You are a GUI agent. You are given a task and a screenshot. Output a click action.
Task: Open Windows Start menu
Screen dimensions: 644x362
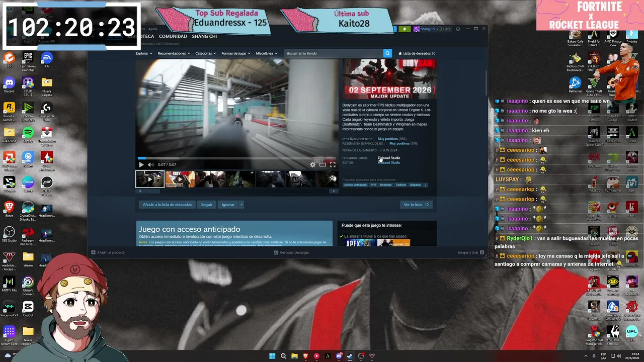click(x=272, y=356)
